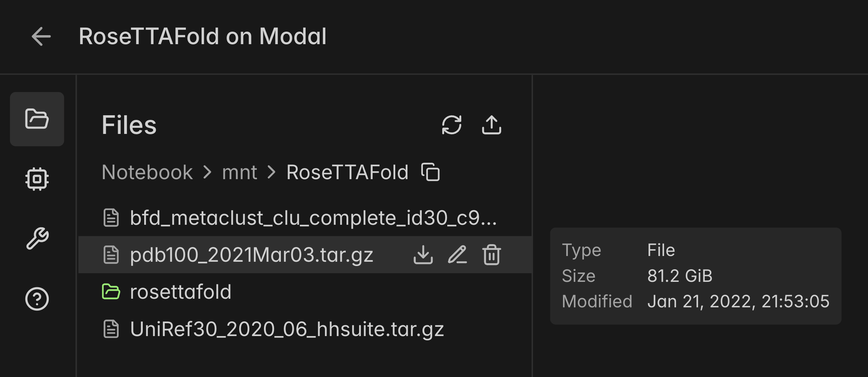868x377 pixels.
Task: Select RoseTTAFold breadcrumb item
Action: 347,172
